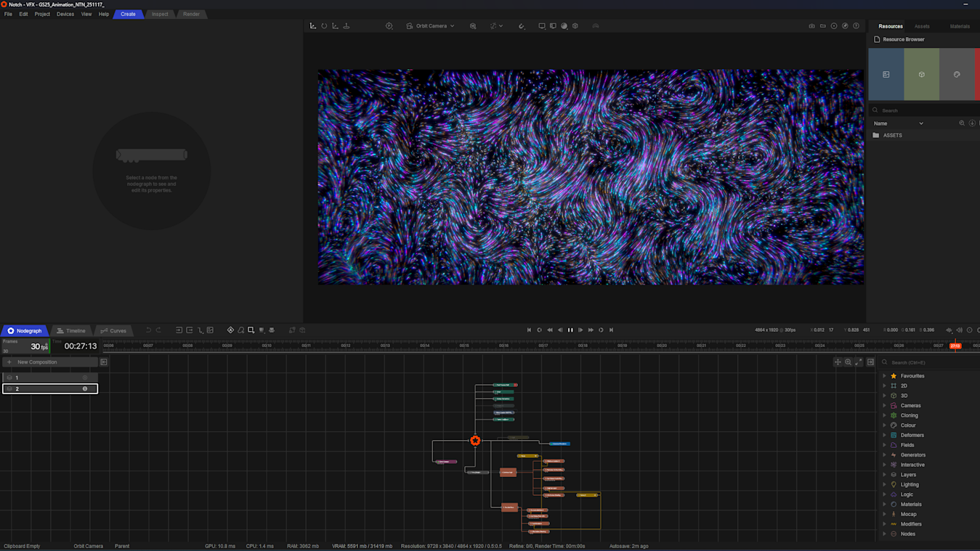Switch to the Timeline tab
The width and height of the screenshot is (980, 551).
point(71,331)
